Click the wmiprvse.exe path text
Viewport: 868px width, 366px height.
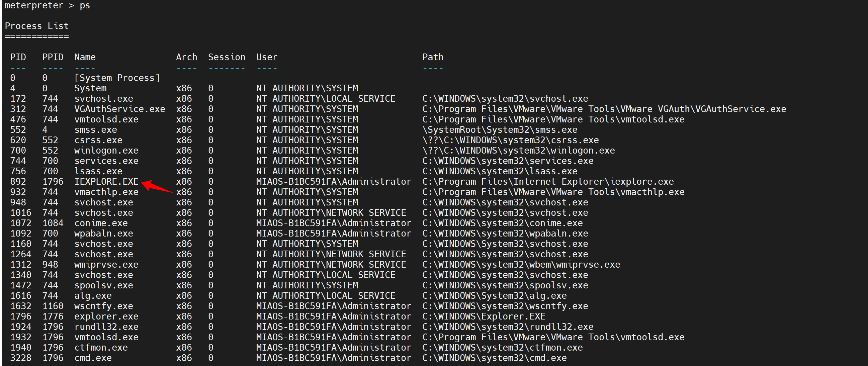pos(521,264)
